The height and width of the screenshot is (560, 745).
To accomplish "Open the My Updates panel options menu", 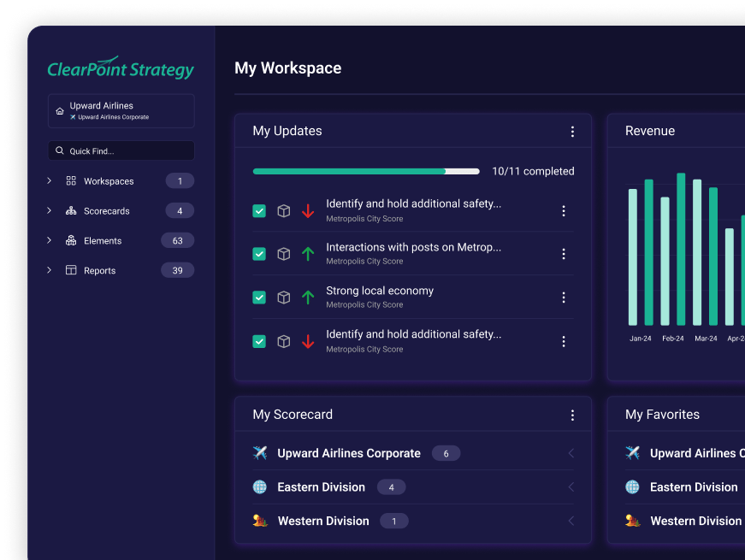I will point(572,132).
